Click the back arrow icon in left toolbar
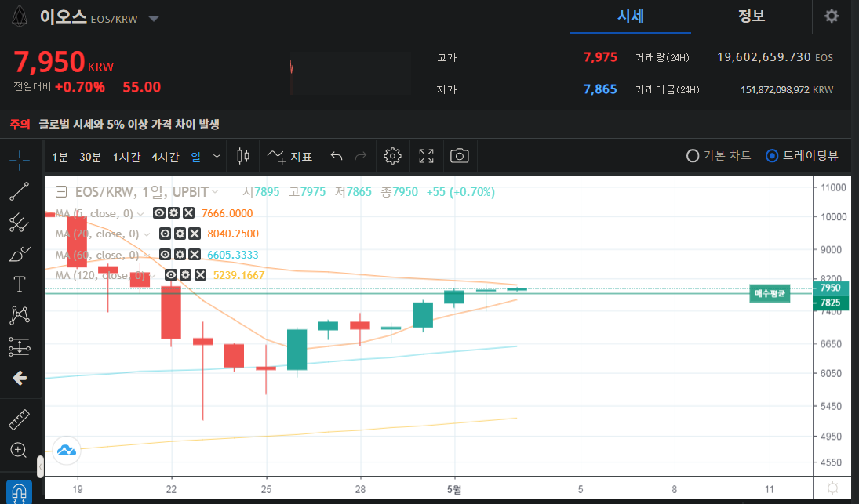 tap(20, 378)
